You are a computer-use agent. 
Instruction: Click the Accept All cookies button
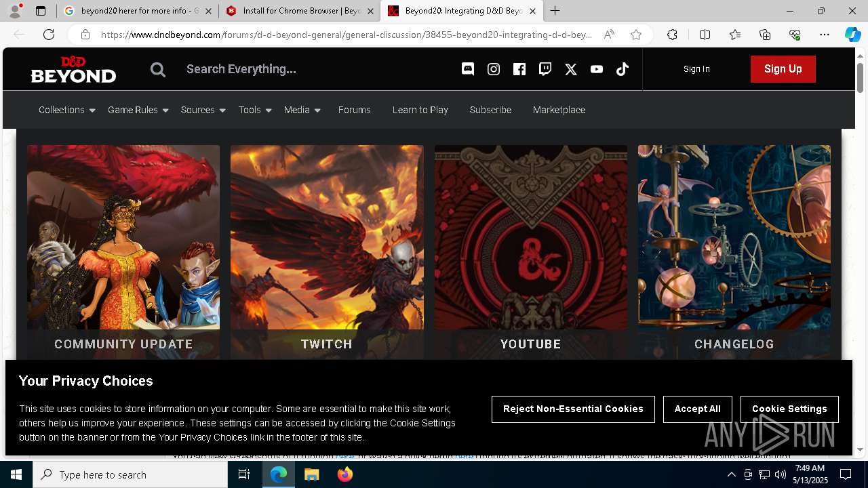[x=697, y=409]
